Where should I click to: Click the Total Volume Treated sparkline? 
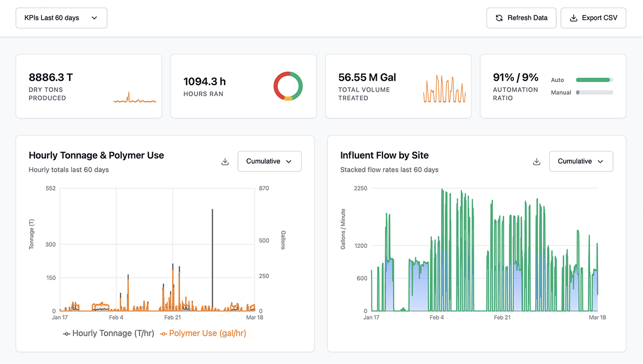coord(444,89)
